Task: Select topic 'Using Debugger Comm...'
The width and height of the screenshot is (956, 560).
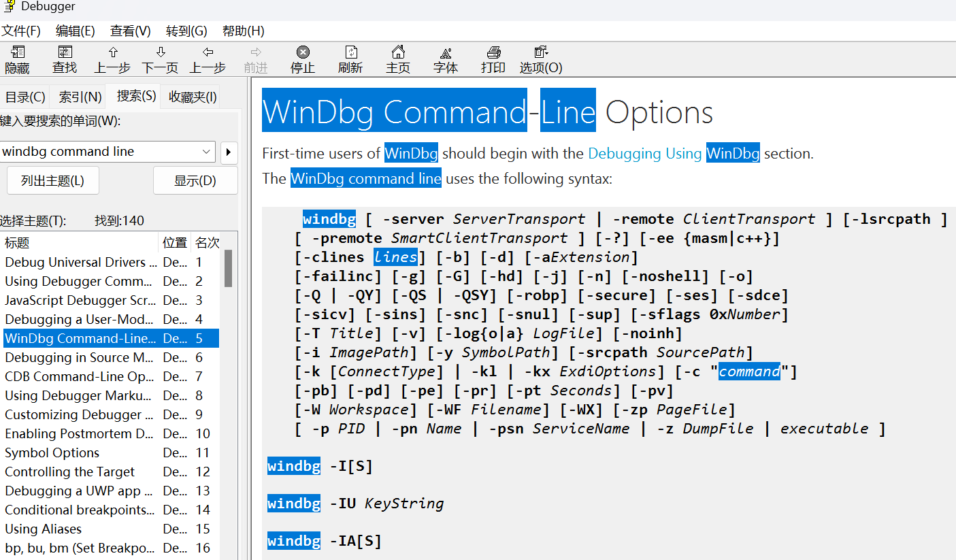Action: (111, 281)
